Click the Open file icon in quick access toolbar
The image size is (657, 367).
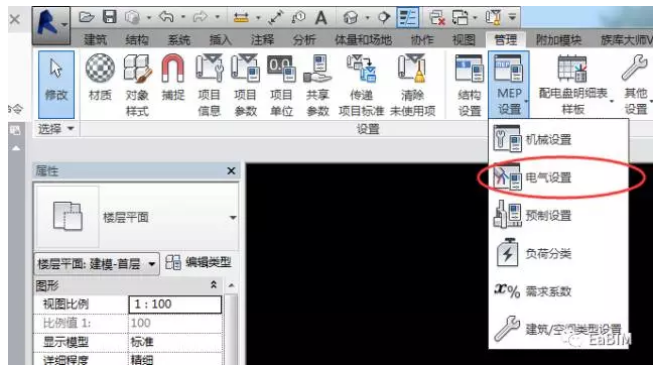tap(86, 17)
